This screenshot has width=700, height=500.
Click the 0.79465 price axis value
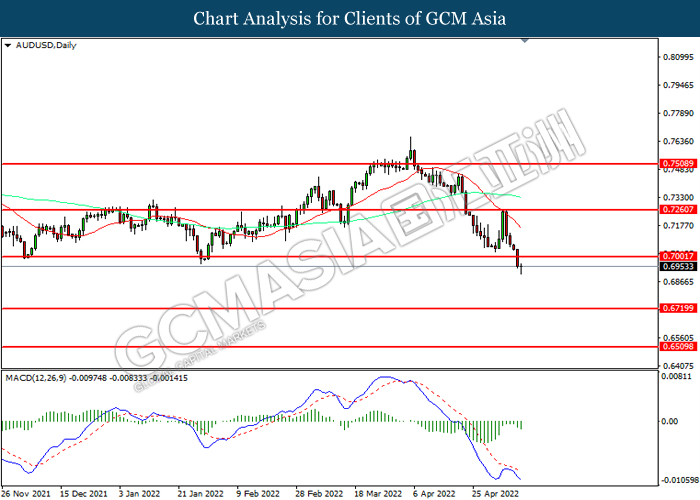click(x=679, y=85)
